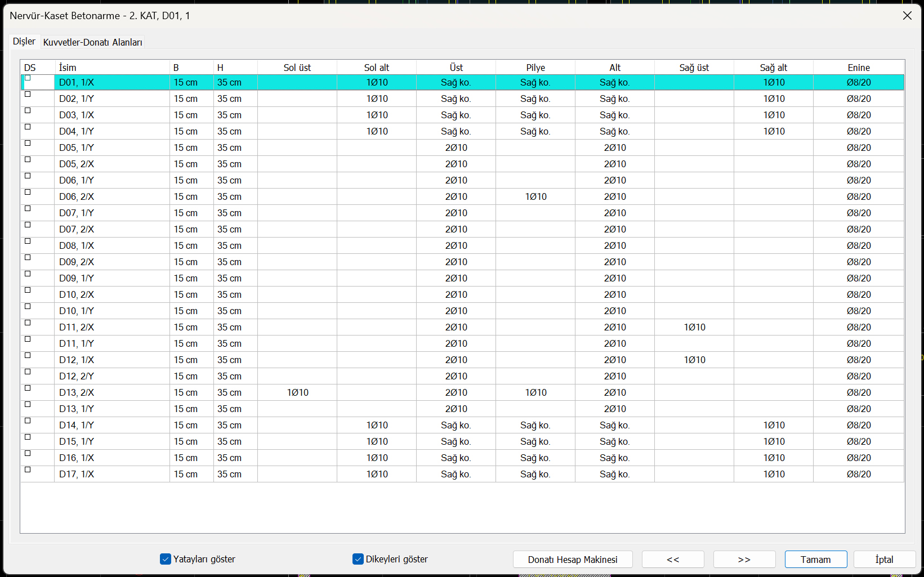Cancel with the İptal button

(885, 560)
